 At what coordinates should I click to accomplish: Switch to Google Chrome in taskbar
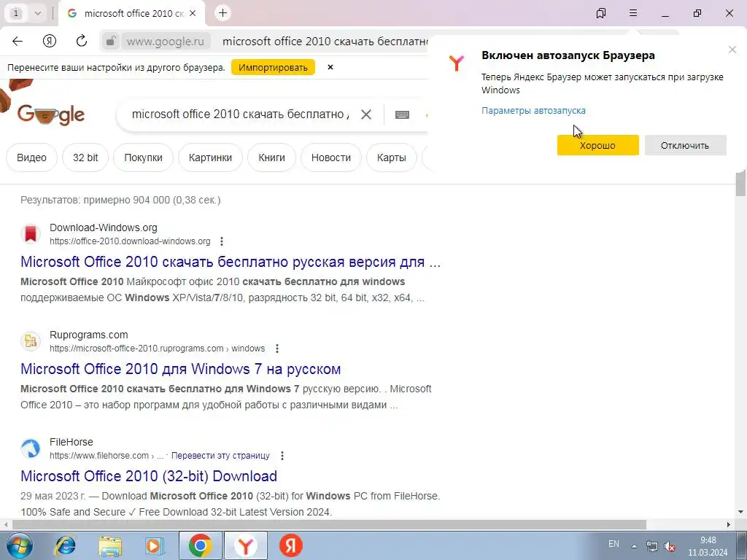pos(201,545)
